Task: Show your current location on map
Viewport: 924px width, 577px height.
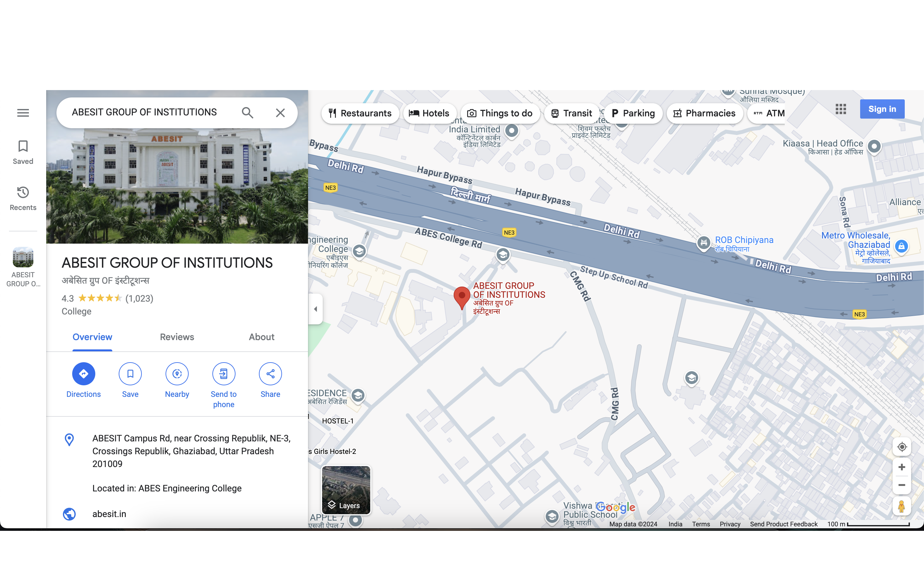Action: [902, 447]
